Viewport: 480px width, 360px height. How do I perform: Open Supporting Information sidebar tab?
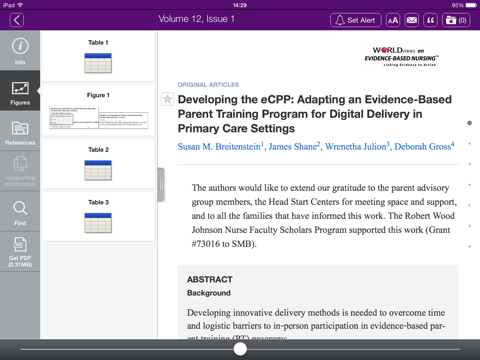(20, 171)
